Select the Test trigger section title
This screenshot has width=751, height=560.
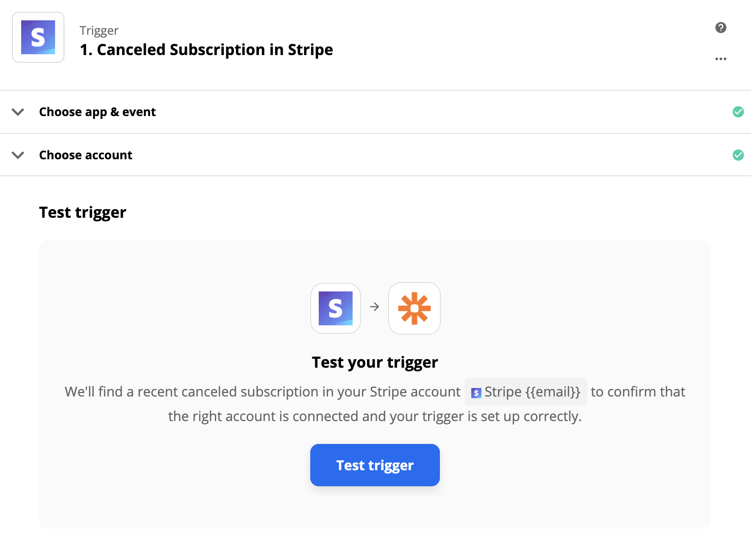click(x=82, y=212)
